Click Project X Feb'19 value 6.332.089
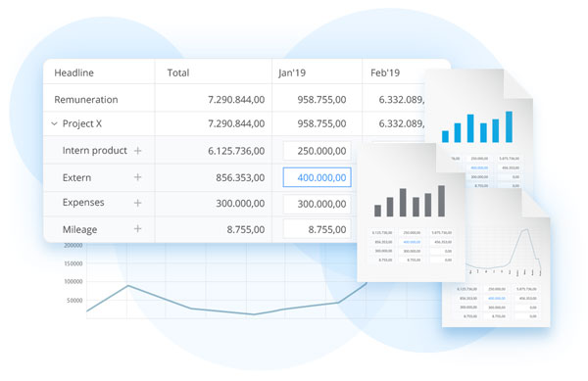The width and height of the screenshot is (588, 381). [x=401, y=123]
